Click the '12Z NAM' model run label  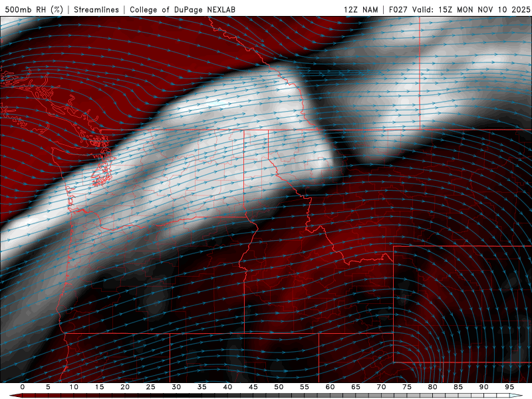tap(361, 9)
